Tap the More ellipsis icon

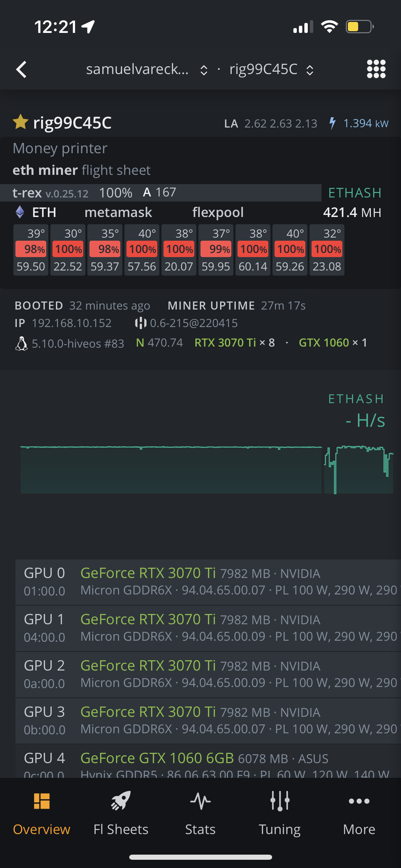(x=359, y=801)
